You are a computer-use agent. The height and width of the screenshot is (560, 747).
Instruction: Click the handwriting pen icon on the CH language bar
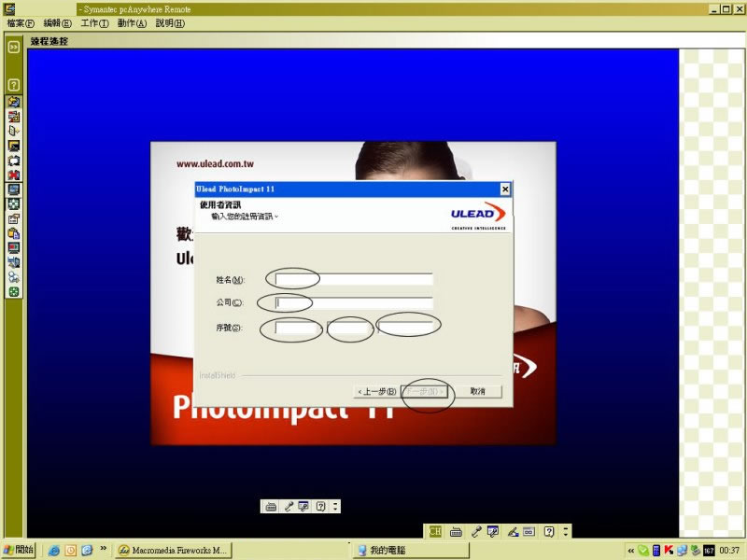pyautogui.click(x=513, y=531)
